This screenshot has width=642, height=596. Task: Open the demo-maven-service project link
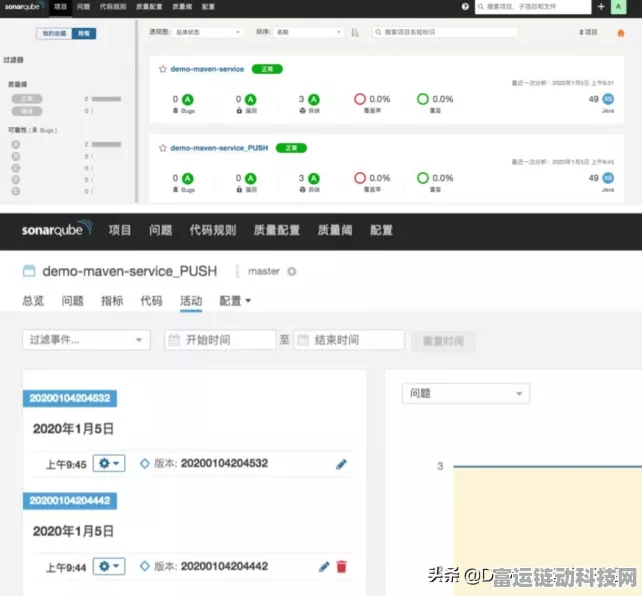(207, 69)
